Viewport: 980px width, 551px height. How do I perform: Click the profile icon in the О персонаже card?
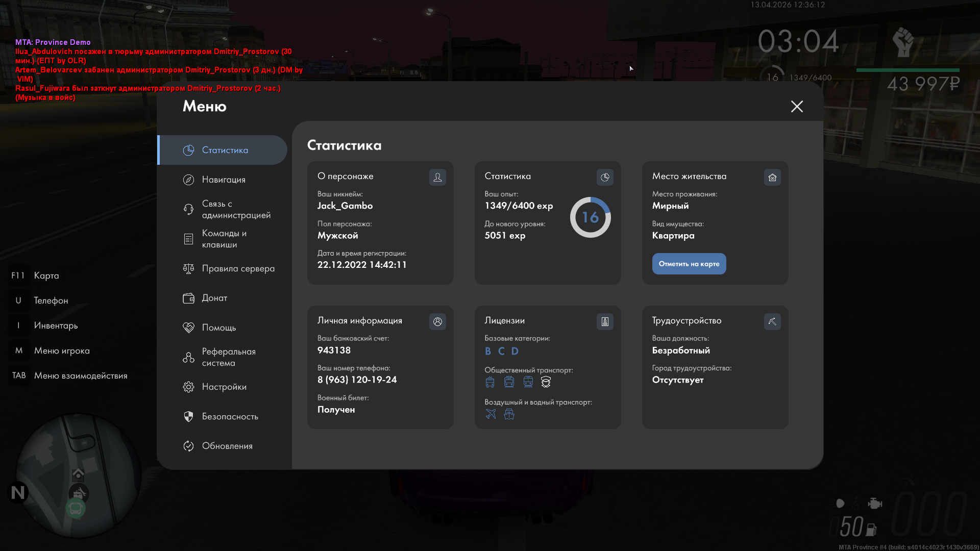click(437, 177)
